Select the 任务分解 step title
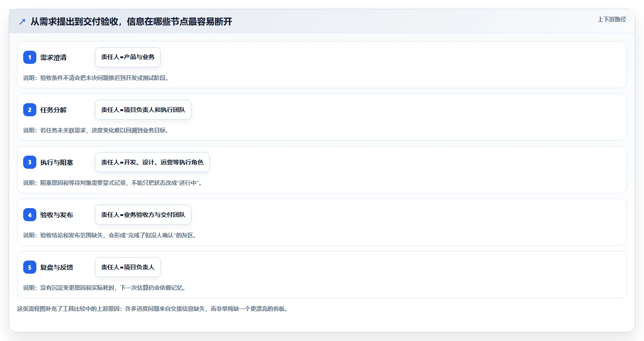The height and width of the screenshot is (341, 644). point(53,110)
